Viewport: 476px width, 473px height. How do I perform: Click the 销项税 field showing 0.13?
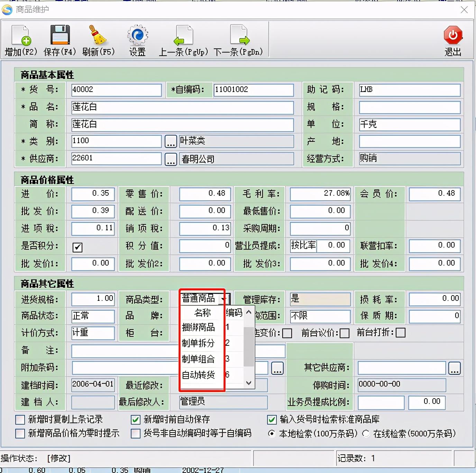tap(205, 229)
